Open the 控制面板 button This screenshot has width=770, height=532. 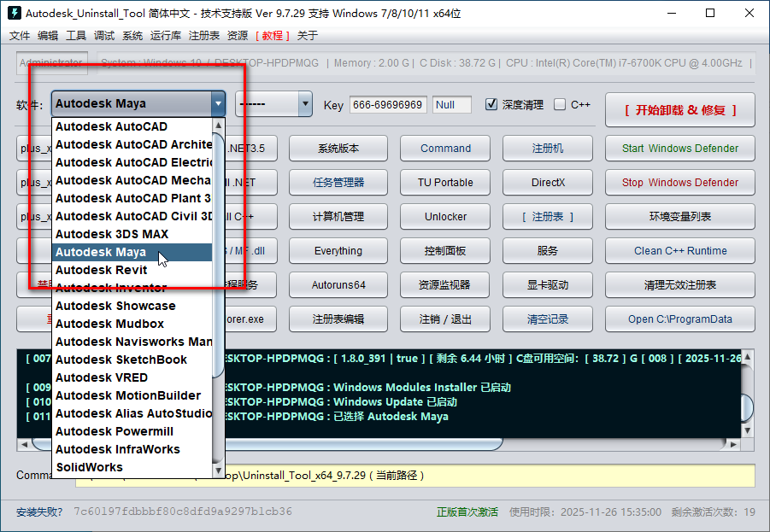(x=445, y=251)
